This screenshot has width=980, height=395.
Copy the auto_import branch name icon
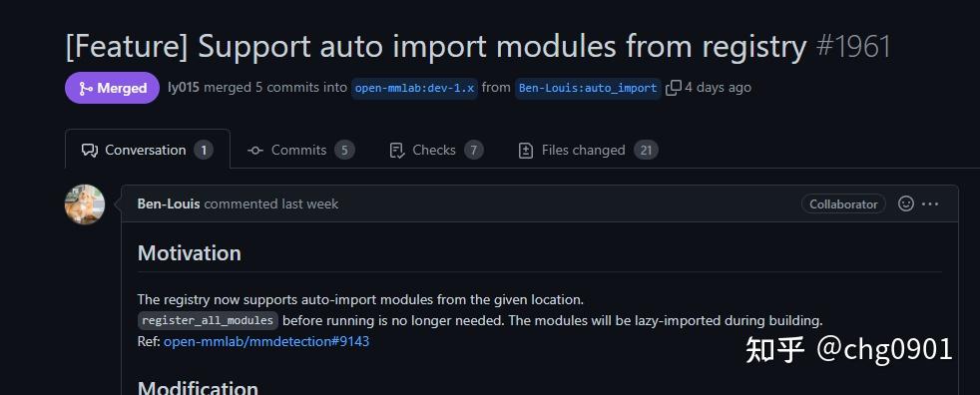point(673,88)
